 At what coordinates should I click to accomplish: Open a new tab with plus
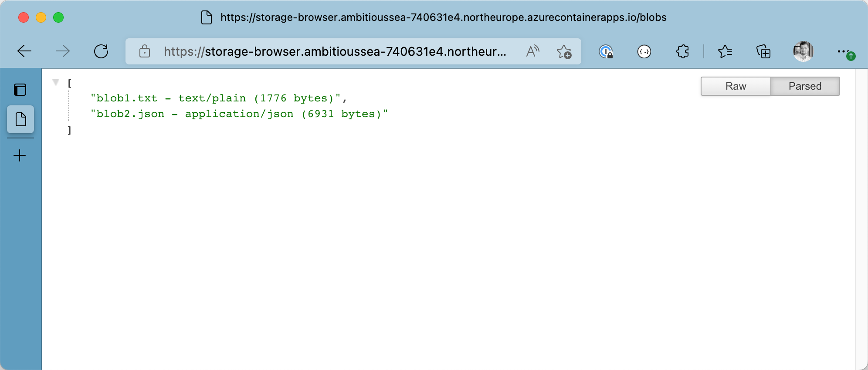(x=20, y=155)
